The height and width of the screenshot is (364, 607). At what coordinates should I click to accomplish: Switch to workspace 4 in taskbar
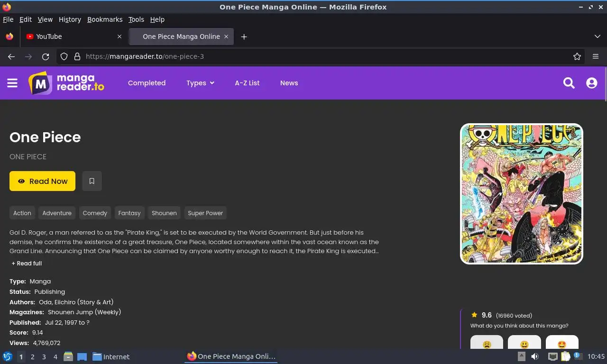(55, 357)
